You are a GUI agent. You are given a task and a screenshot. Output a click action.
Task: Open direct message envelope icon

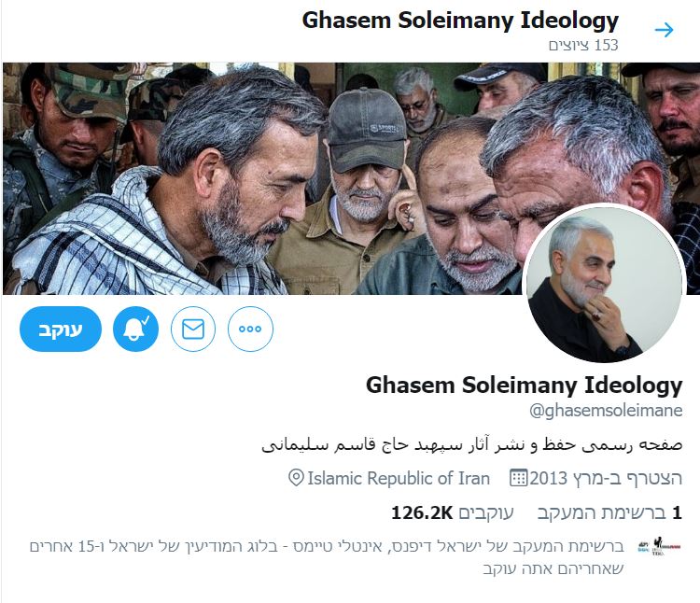pos(193,329)
